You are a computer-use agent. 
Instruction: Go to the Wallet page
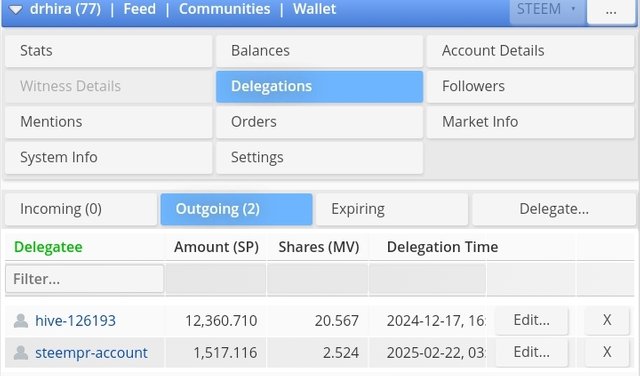314,9
